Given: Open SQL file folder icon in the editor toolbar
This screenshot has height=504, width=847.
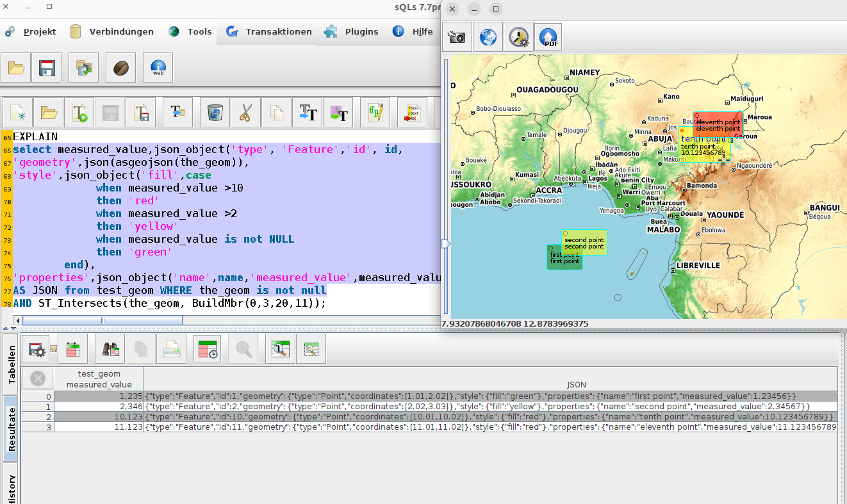Looking at the screenshot, I should (49, 113).
